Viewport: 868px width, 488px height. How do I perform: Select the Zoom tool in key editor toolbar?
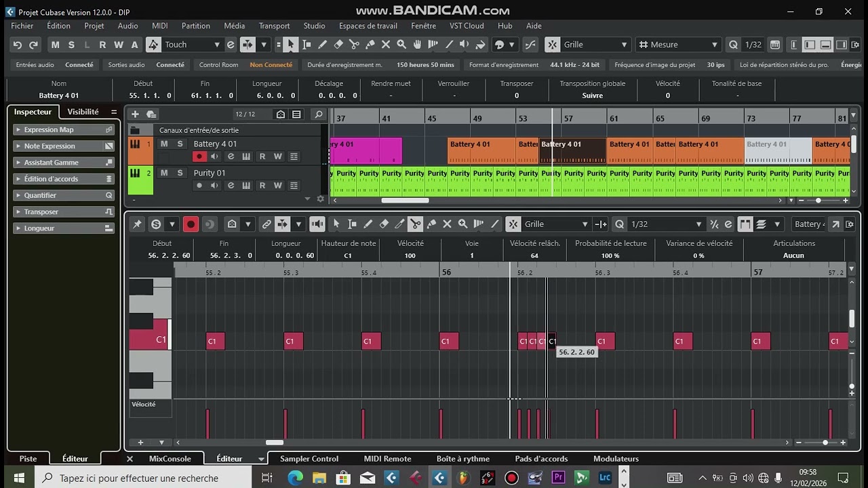pos(462,224)
